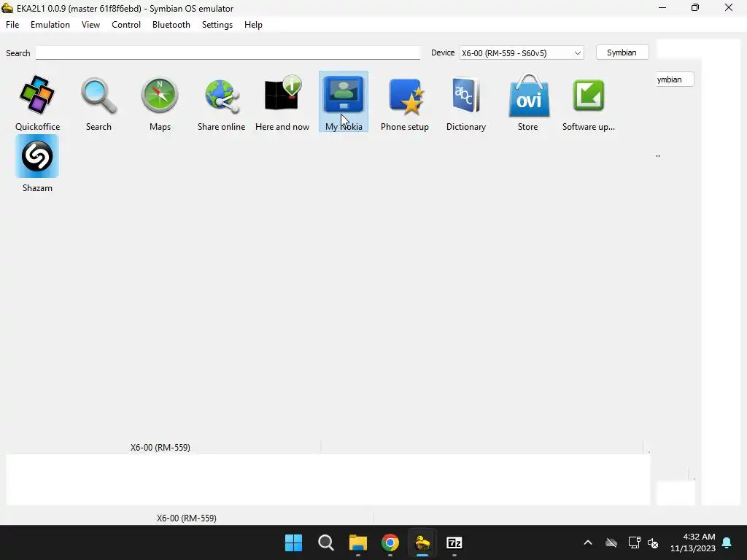Launch the Search app with magnifier icon

98,96
